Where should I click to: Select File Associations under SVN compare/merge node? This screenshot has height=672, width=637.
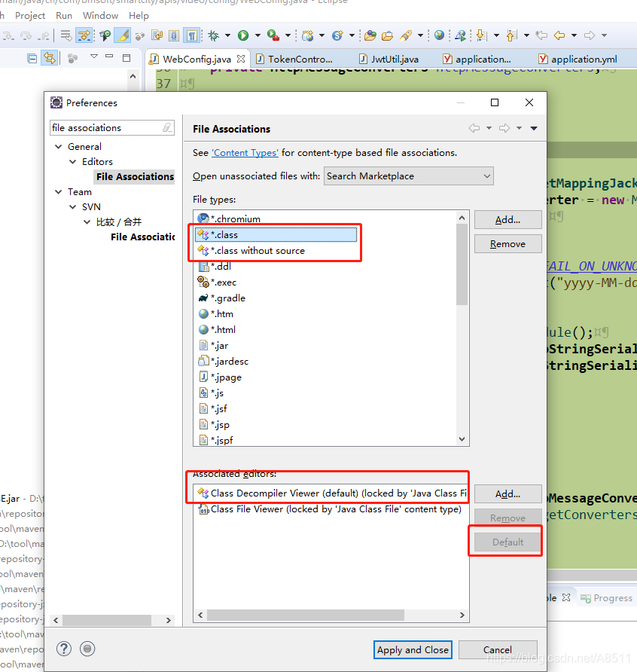142,237
